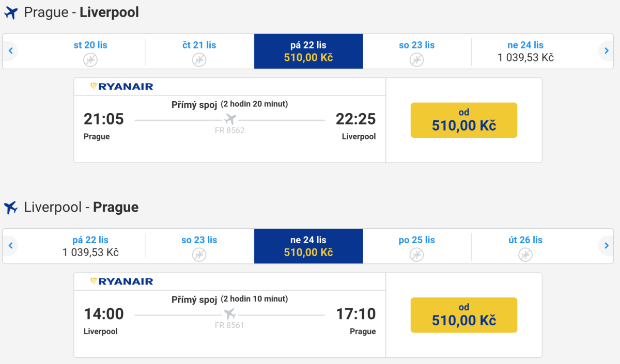Select the return ne 24 lis date tab

coord(308,246)
